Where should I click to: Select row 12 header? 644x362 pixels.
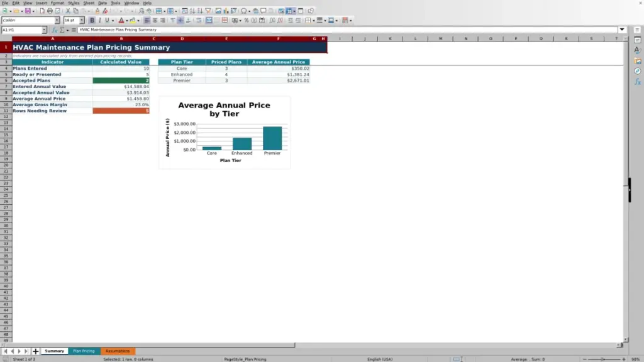click(6, 117)
